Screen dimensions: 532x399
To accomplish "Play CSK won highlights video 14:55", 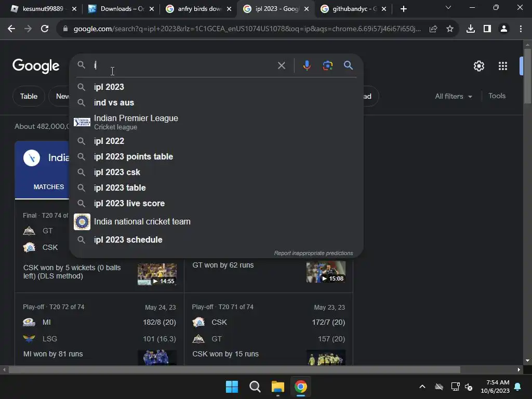I will 157,274.
